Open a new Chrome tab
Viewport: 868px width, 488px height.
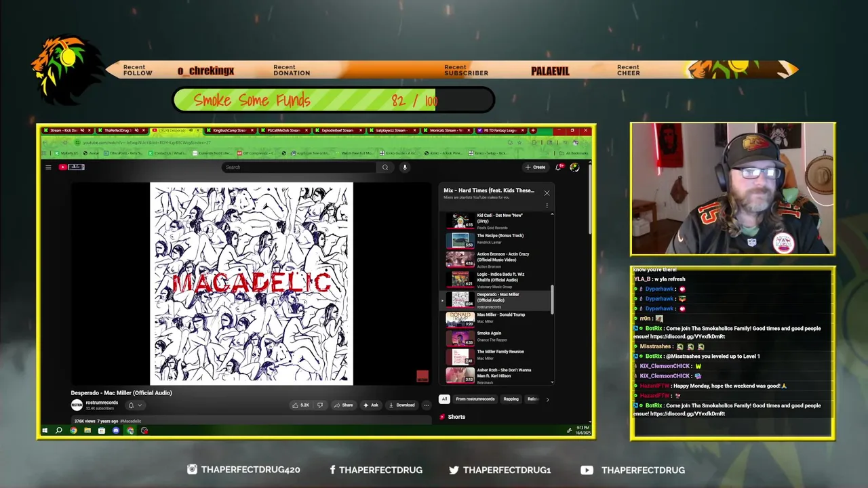point(533,130)
